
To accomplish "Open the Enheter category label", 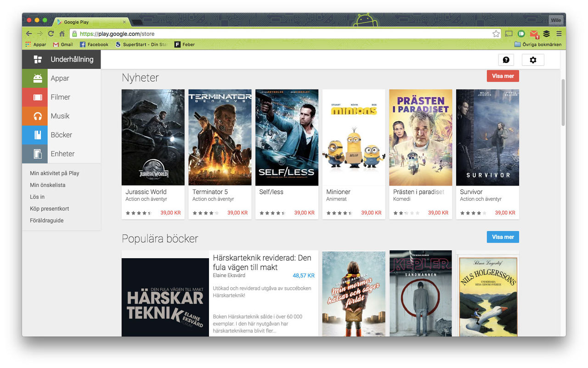I will [x=62, y=153].
